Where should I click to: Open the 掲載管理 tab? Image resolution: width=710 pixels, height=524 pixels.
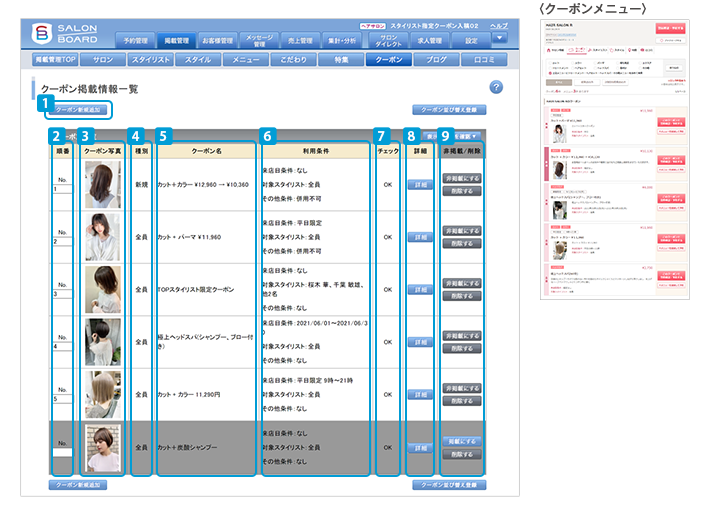click(x=176, y=40)
